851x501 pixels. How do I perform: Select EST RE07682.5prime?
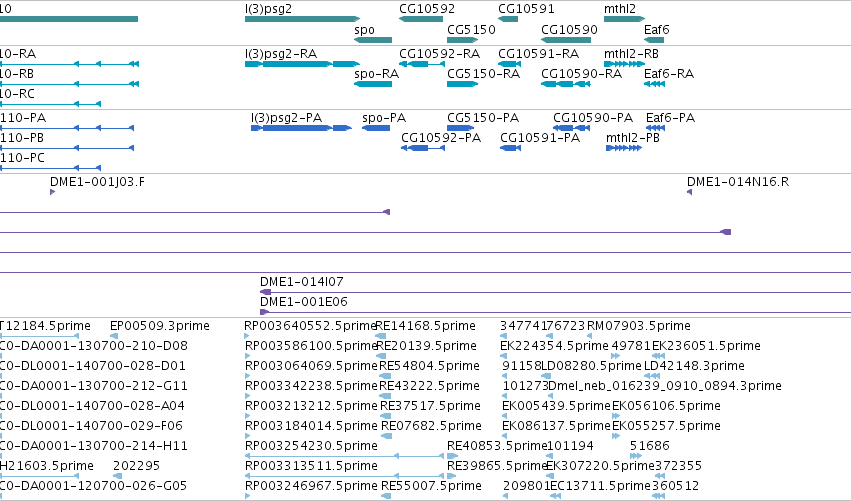click(431, 426)
